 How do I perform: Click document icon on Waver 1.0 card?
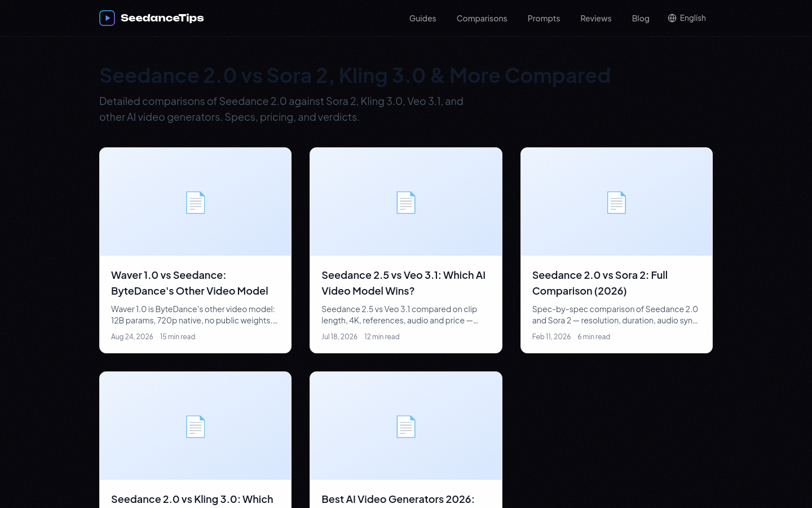pyautogui.click(x=196, y=203)
